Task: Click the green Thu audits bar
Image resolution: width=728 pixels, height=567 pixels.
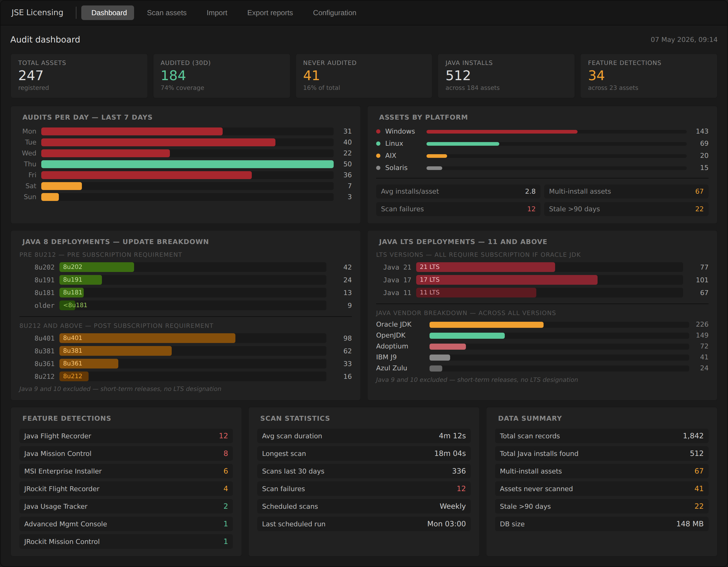Action: coord(187,164)
